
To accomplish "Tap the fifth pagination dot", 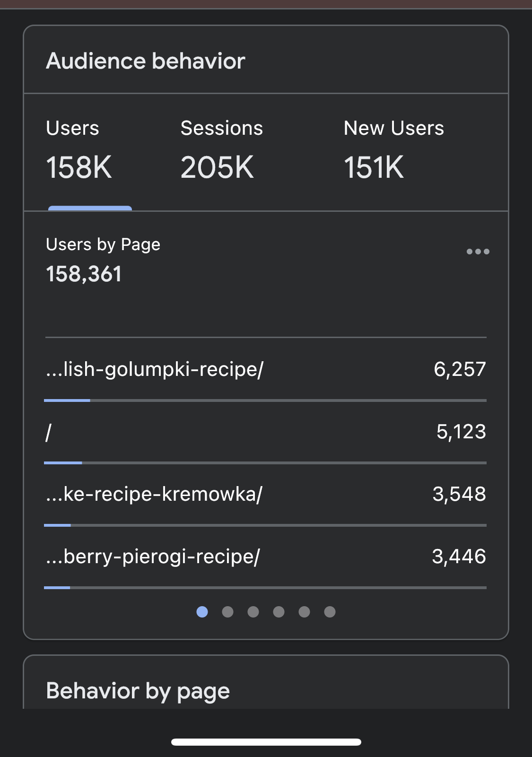I will [304, 612].
